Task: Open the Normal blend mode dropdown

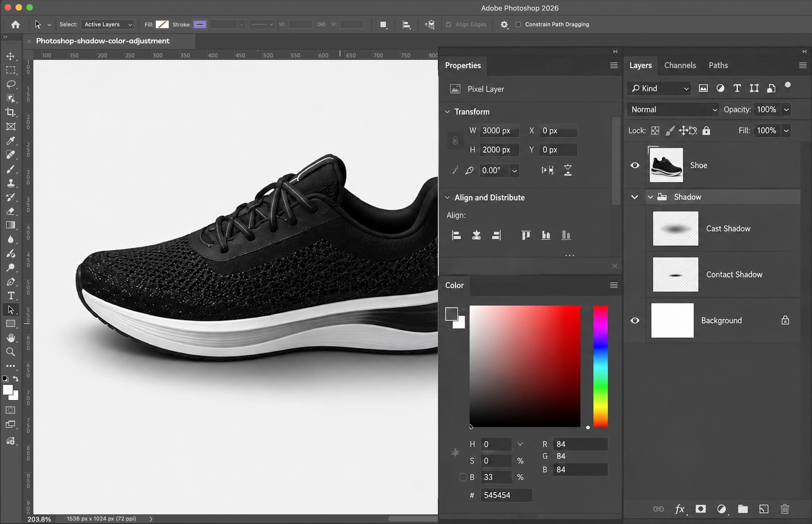Action: [673, 109]
